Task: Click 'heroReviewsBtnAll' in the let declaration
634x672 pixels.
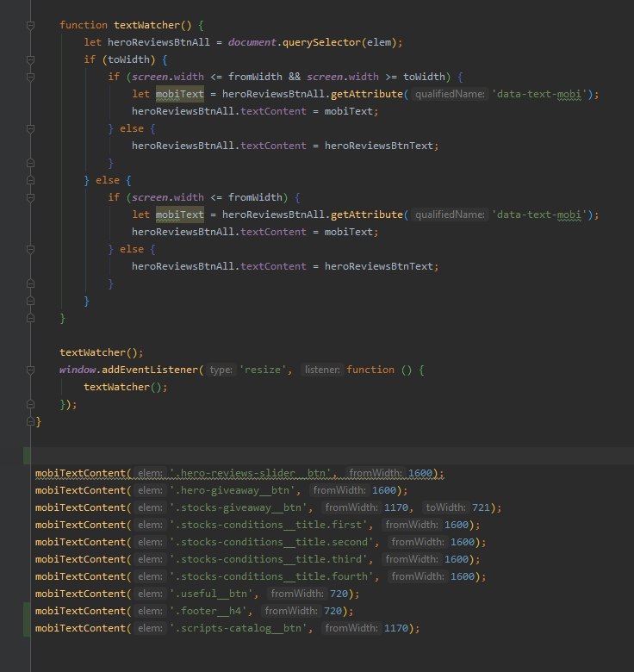Action: click(x=158, y=42)
